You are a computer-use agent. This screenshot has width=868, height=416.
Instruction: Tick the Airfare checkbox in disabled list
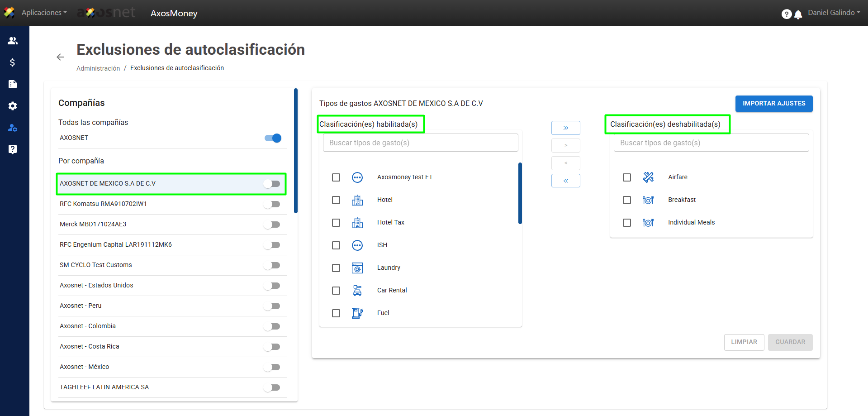[627, 177]
